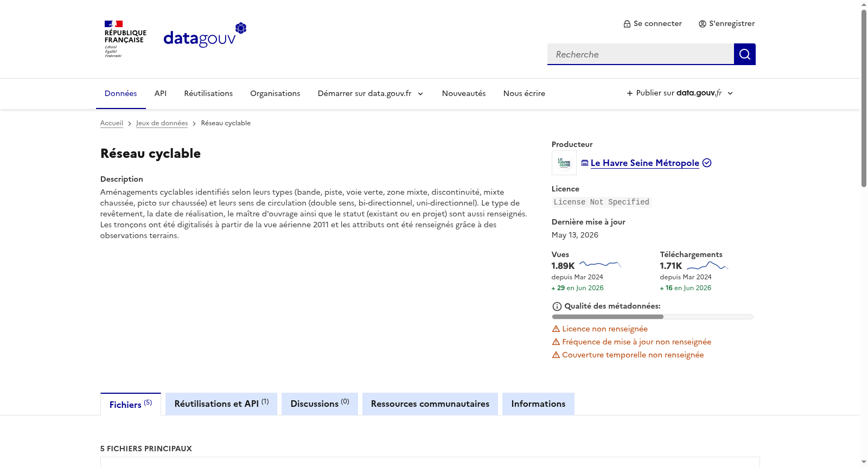Click the user icon beside S'enregistrer

pos(702,24)
